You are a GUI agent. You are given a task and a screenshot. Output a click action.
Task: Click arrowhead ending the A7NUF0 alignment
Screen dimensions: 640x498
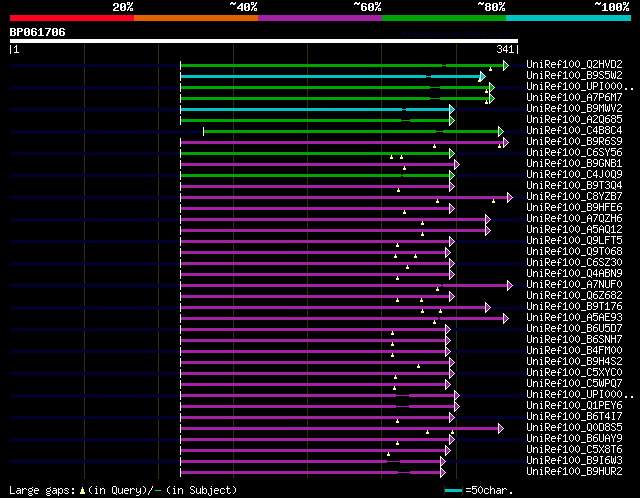pos(510,285)
